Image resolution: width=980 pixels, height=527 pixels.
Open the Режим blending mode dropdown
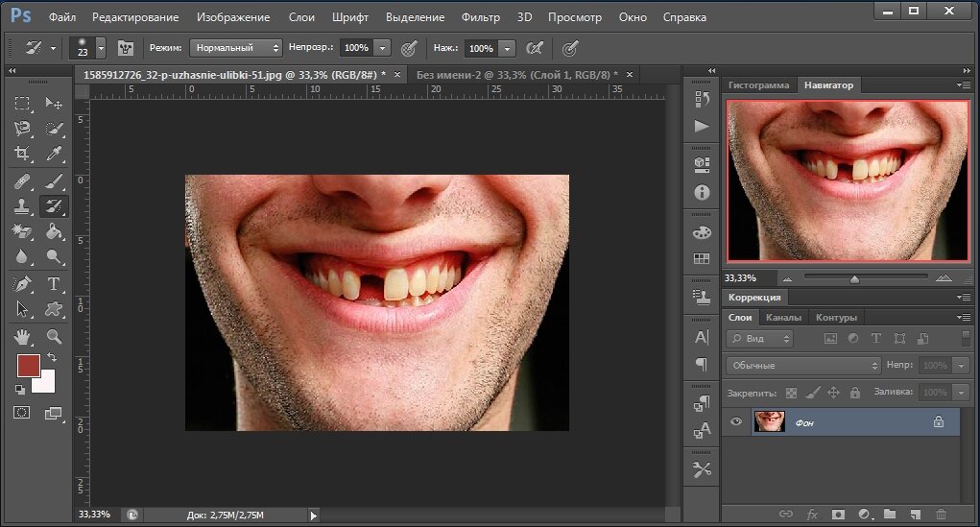coord(235,48)
